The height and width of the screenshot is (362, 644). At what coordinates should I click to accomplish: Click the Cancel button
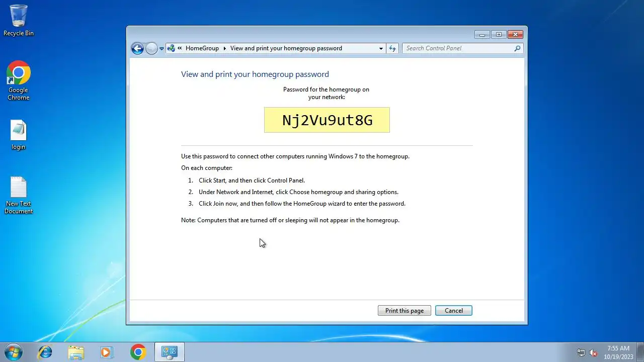(x=454, y=311)
